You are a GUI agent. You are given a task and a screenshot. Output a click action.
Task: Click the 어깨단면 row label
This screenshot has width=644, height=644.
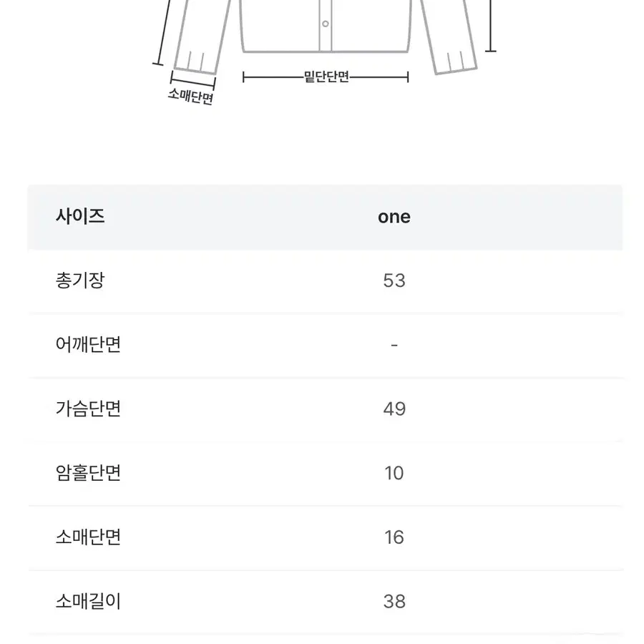[88, 345]
